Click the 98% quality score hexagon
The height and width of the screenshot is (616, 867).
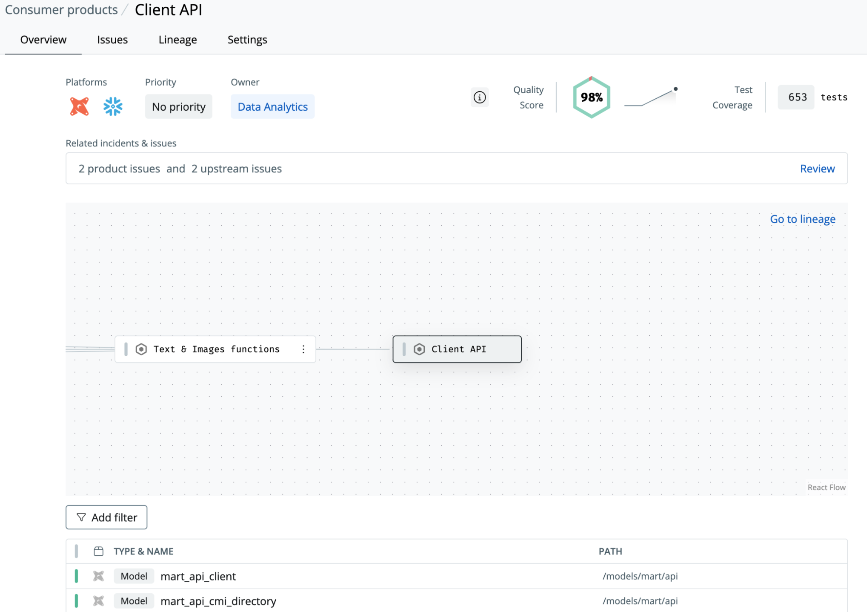click(x=591, y=97)
